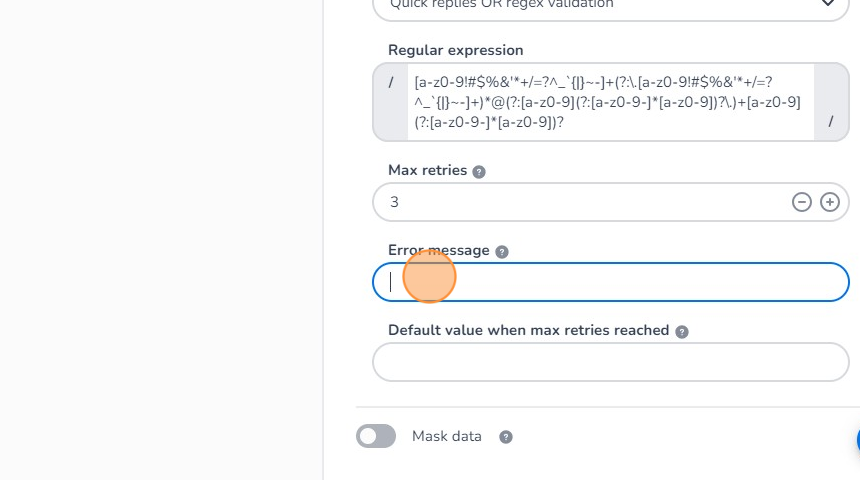Click into the Regular expression text box

tap(610, 102)
